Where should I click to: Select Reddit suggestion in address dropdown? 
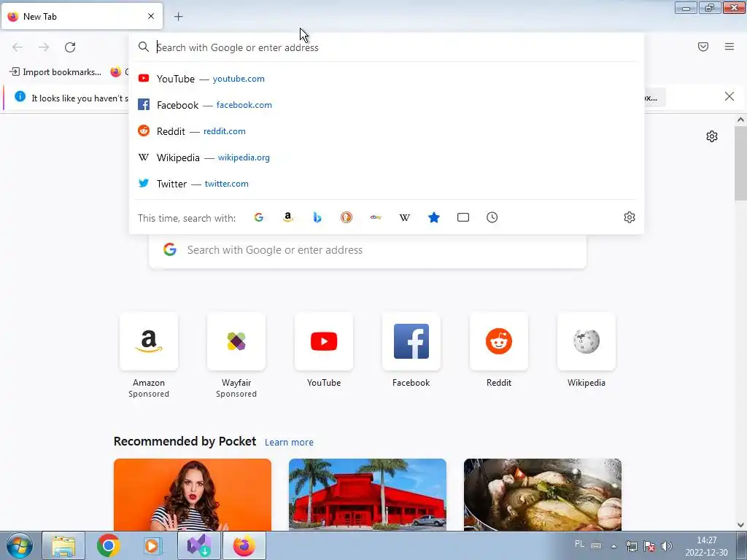click(x=387, y=131)
